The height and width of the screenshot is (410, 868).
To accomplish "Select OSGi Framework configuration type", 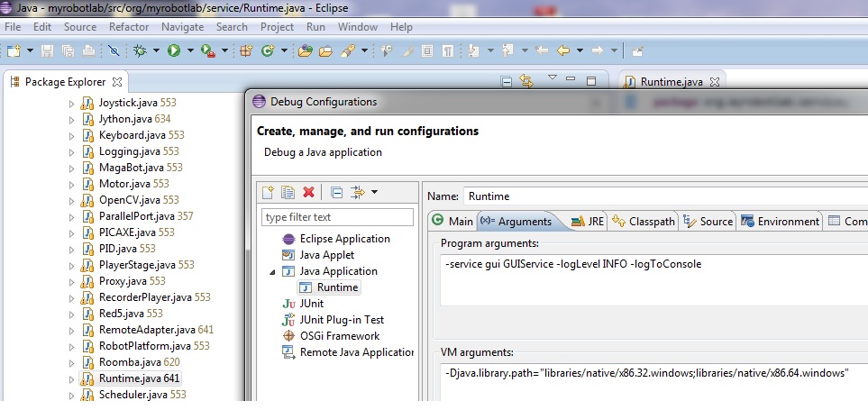I will (331, 336).
